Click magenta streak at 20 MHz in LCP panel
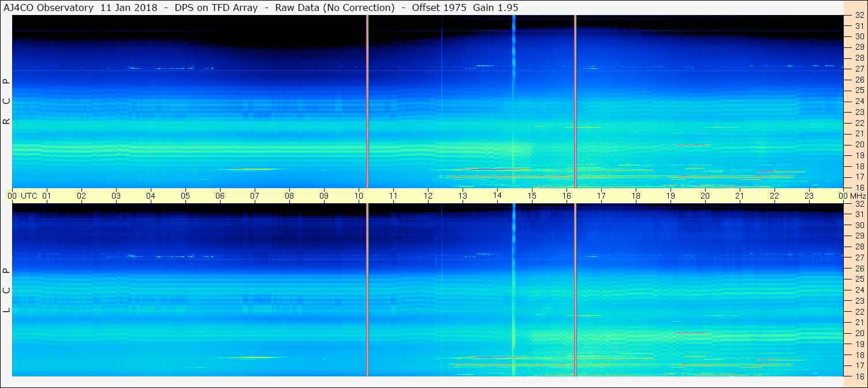 [692, 333]
